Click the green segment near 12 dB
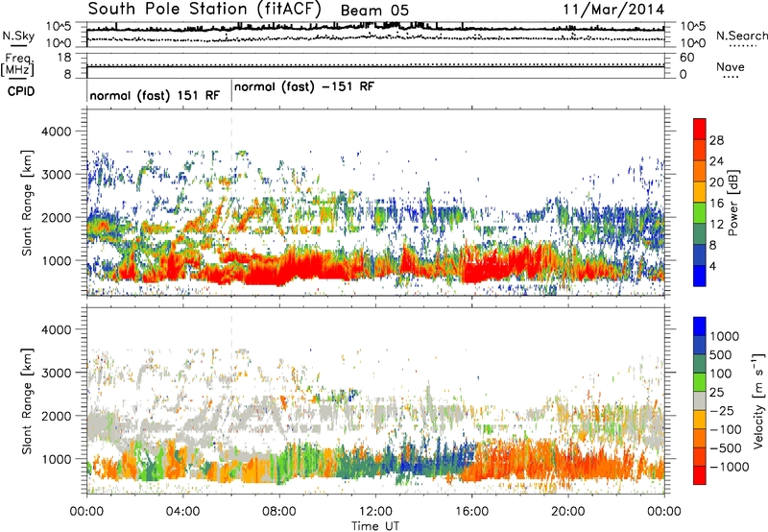768x532 pixels. click(x=700, y=213)
